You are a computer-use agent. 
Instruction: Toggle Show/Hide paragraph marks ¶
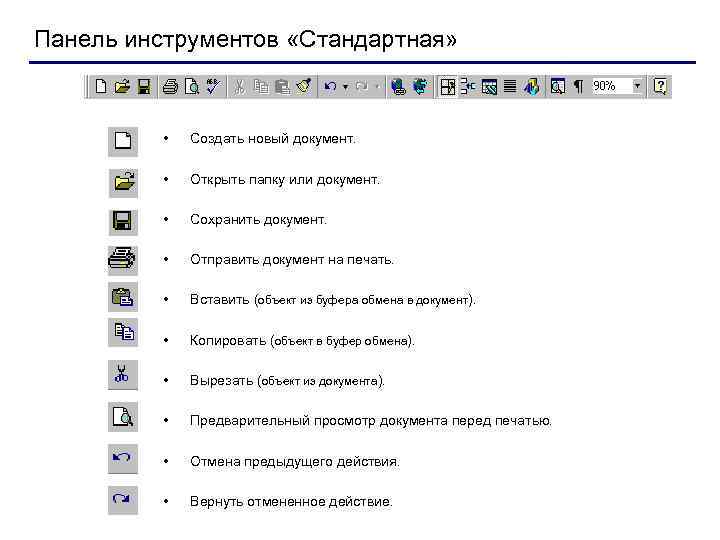coord(579,86)
